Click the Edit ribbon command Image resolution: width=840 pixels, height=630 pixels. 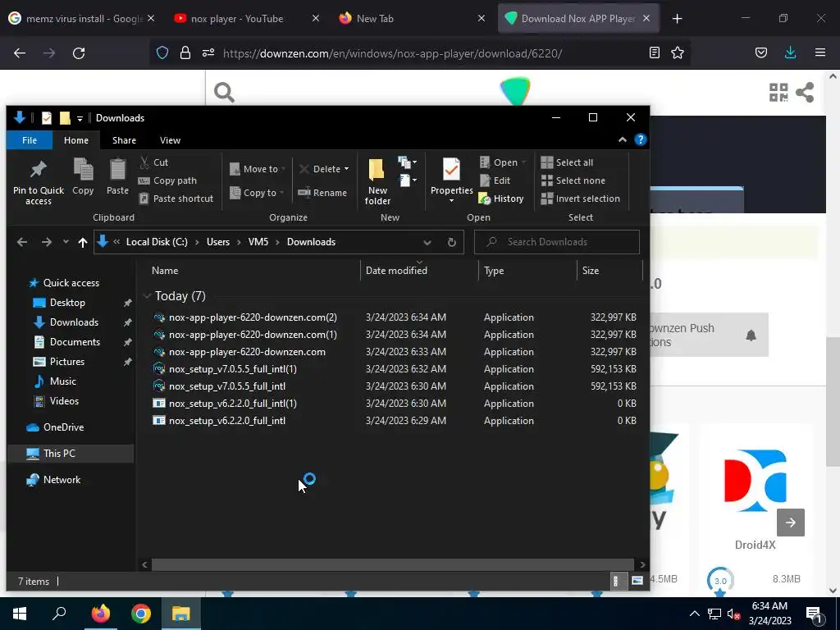tap(495, 180)
